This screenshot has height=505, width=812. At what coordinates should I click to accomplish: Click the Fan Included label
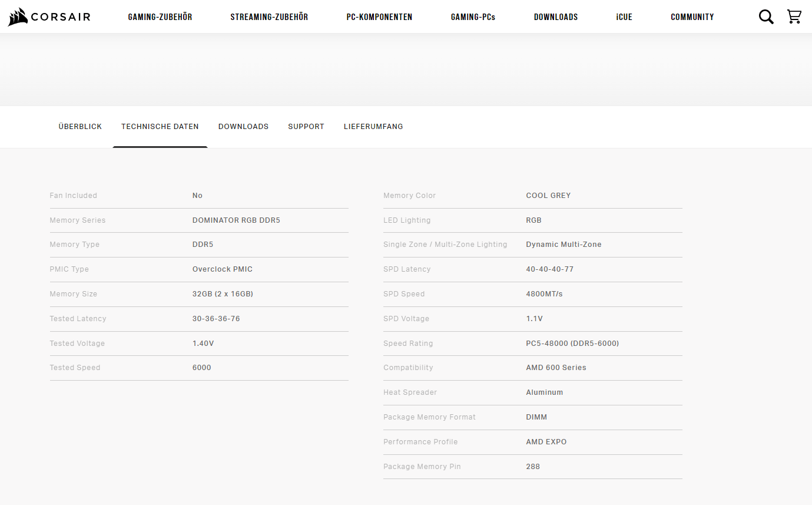click(x=74, y=196)
